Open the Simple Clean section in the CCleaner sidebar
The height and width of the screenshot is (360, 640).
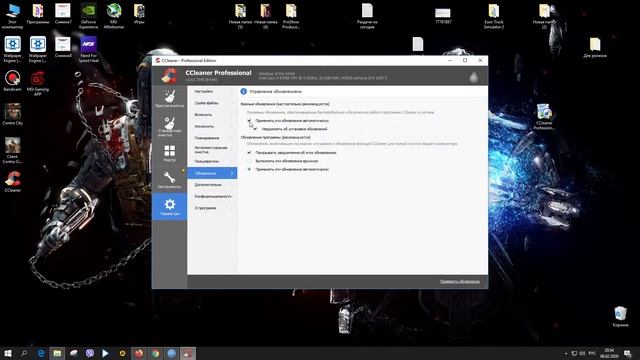(x=169, y=99)
